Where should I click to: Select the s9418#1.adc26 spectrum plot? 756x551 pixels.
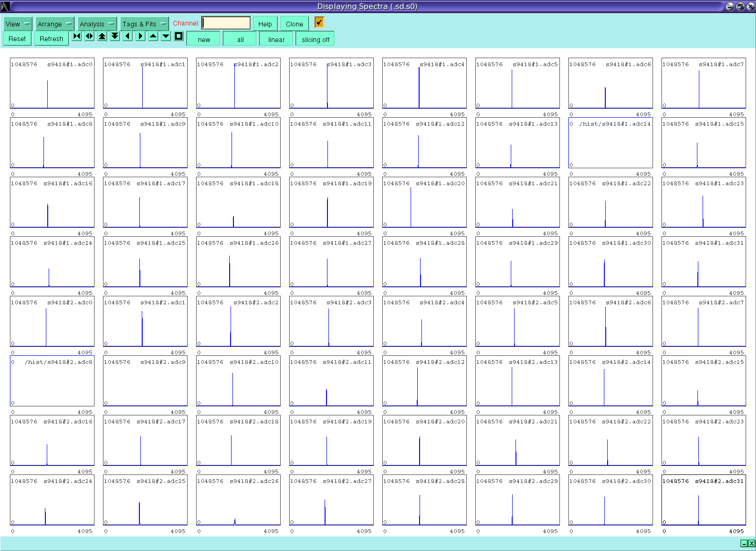click(x=238, y=262)
